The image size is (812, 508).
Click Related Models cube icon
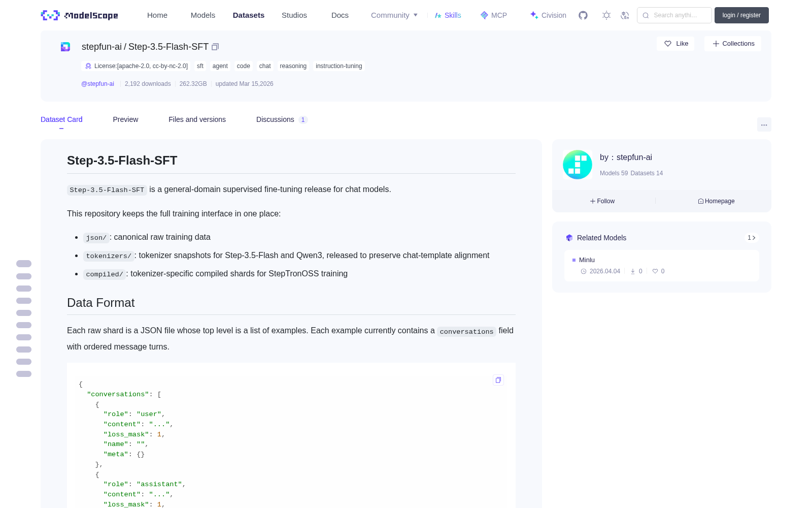[x=569, y=238]
